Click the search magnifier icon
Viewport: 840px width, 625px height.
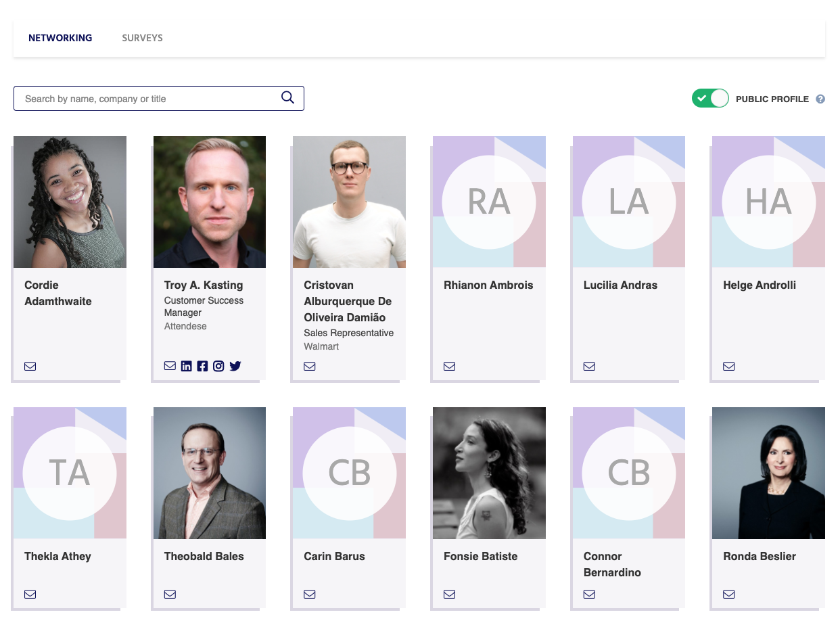(x=287, y=97)
